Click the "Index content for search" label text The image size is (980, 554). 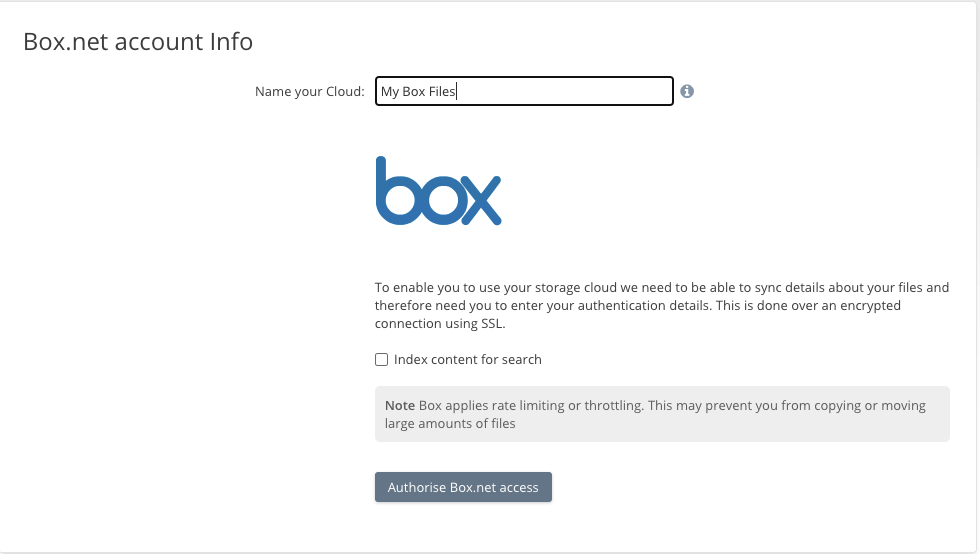tap(467, 359)
